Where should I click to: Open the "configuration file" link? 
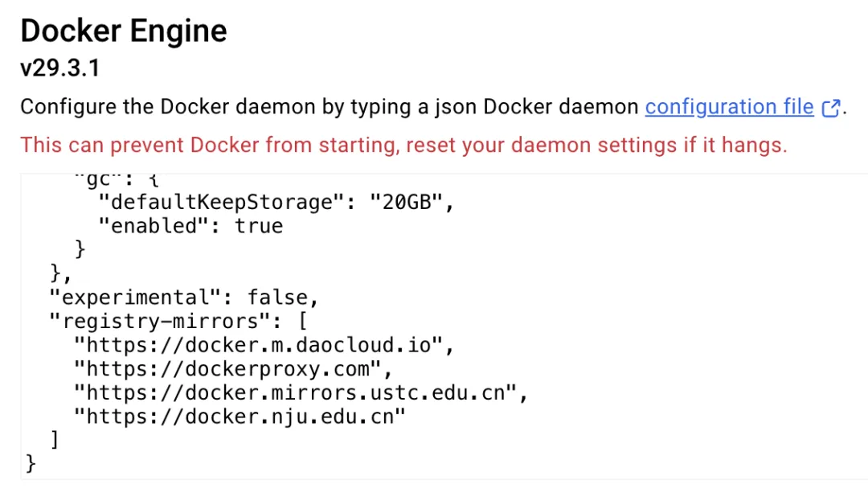point(729,107)
